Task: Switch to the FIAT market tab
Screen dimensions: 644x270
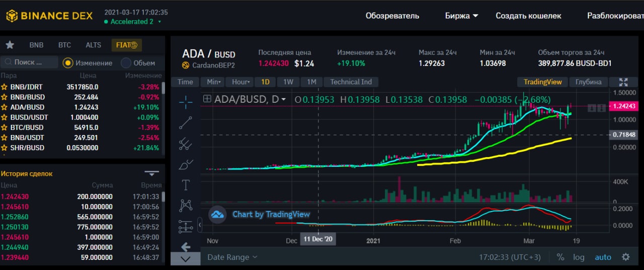Action: click(x=126, y=45)
